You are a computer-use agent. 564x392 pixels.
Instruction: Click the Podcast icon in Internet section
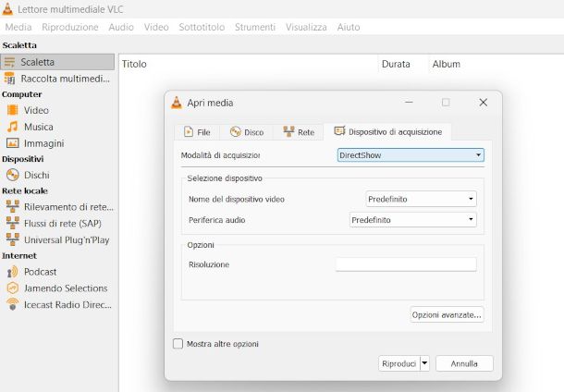pos(12,272)
